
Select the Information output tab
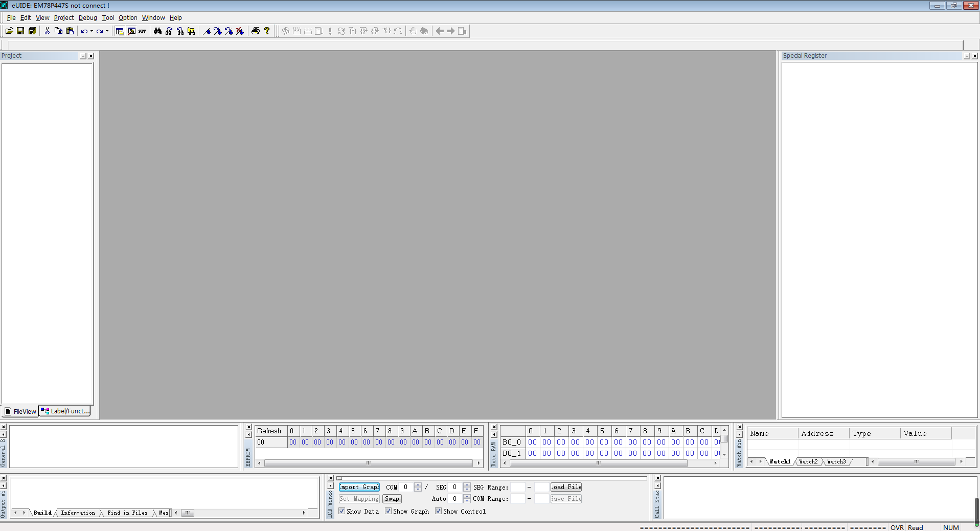[x=78, y=513]
